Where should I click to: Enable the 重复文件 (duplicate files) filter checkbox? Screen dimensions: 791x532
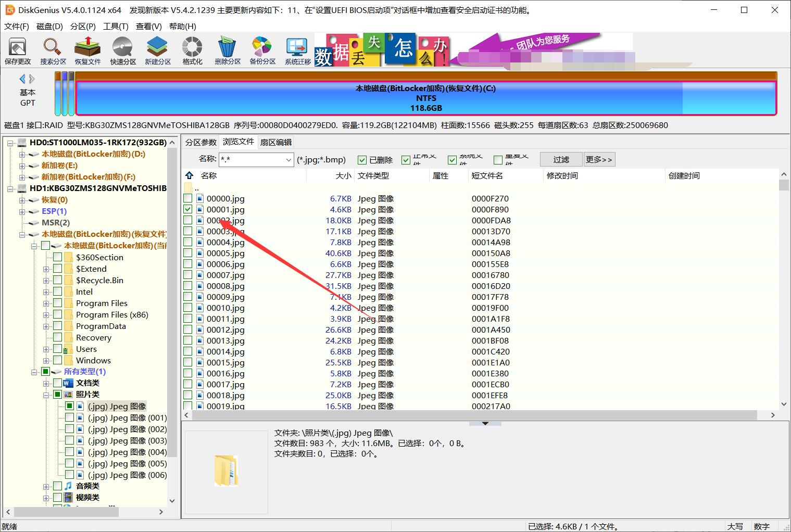click(x=498, y=160)
